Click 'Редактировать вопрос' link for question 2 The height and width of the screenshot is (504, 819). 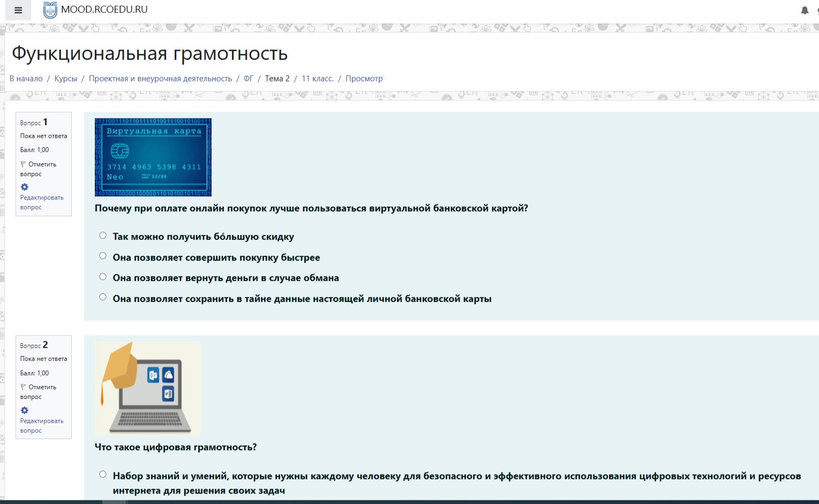coord(42,425)
